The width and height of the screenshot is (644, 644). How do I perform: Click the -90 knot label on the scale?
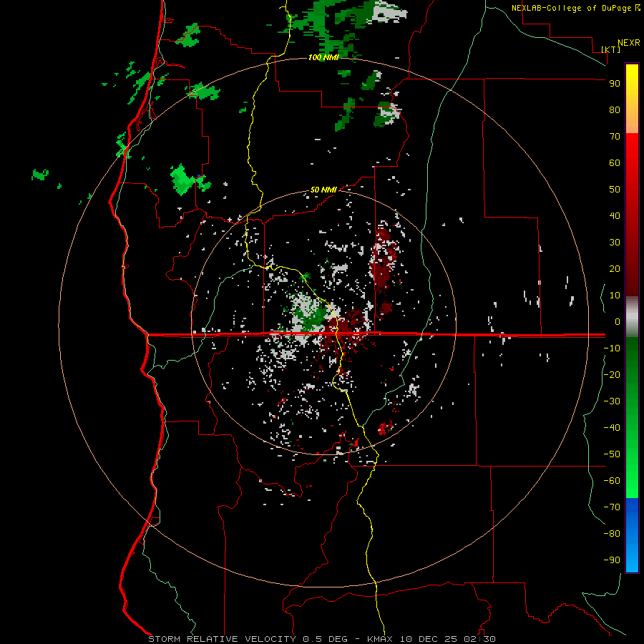(612, 560)
